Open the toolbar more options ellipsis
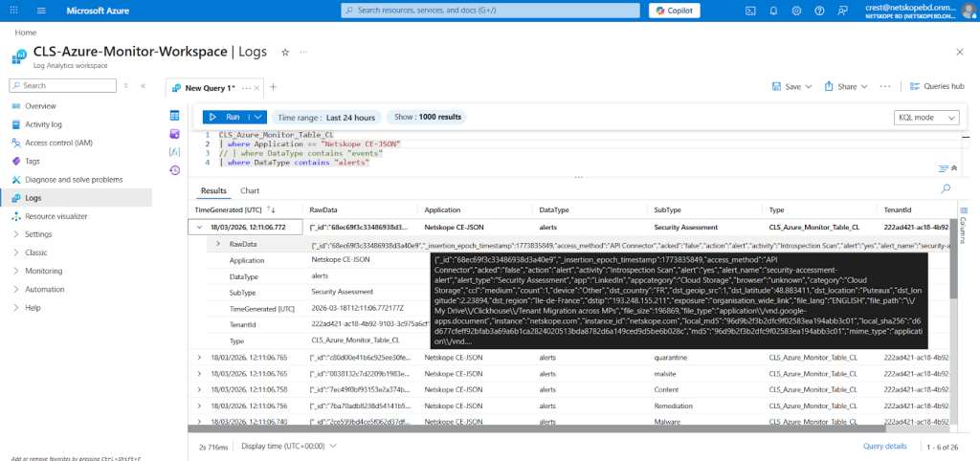The image size is (980, 461). pyautogui.click(x=885, y=86)
